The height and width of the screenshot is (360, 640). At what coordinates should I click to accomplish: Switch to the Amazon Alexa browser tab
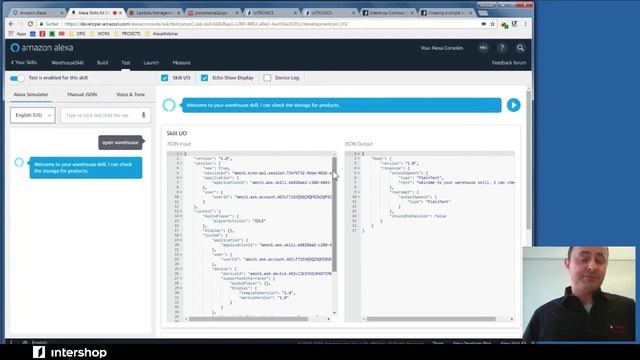coord(38,13)
